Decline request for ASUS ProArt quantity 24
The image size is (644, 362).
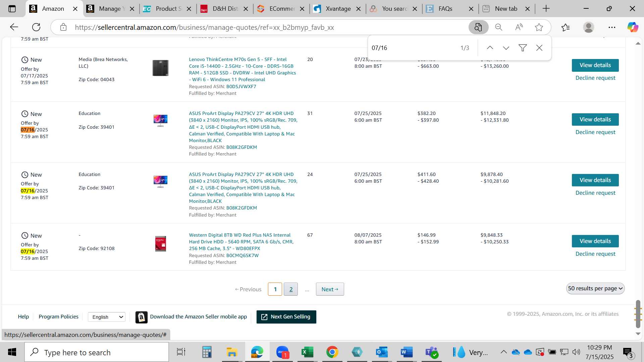tap(595, 193)
